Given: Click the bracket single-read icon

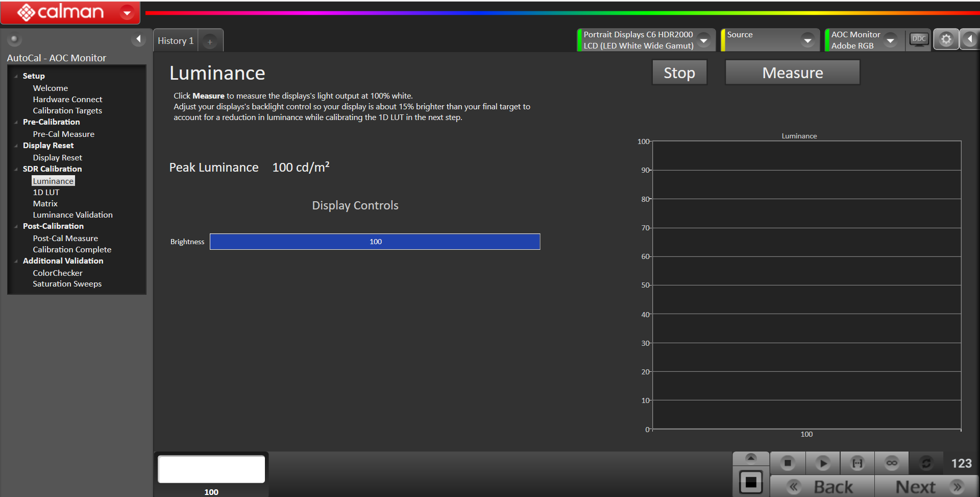Looking at the screenshot, I should (857, 463).
